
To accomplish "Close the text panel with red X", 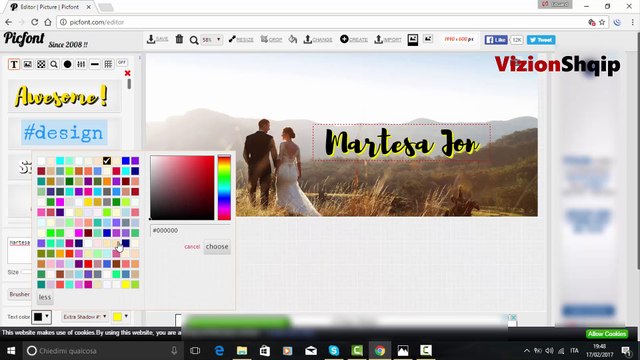I will tap(127, 73).
